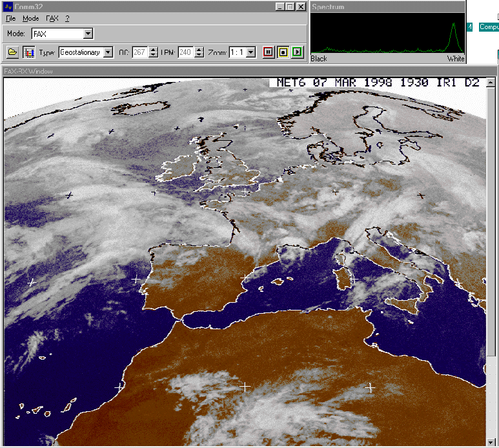
Task: Click the IOC spinner arrows
Action: pos(153,52)
